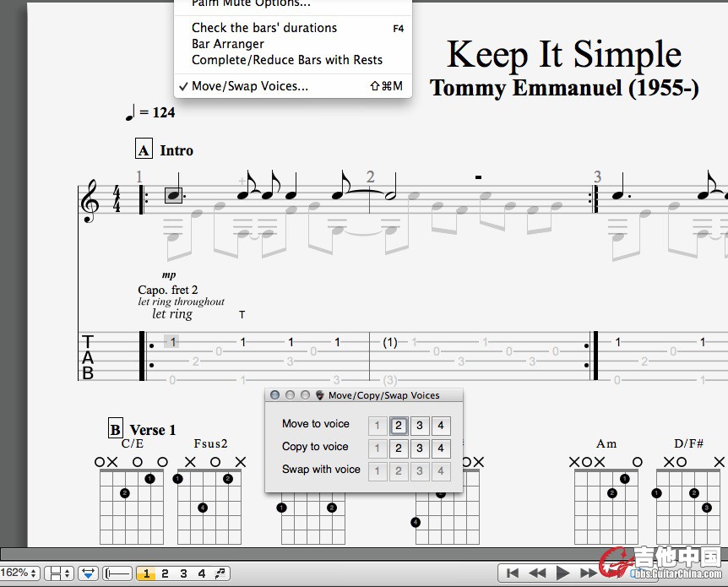Move selection to voice 4
The height and width of the screenshot is (587, 728).
[x=441, y=426]
